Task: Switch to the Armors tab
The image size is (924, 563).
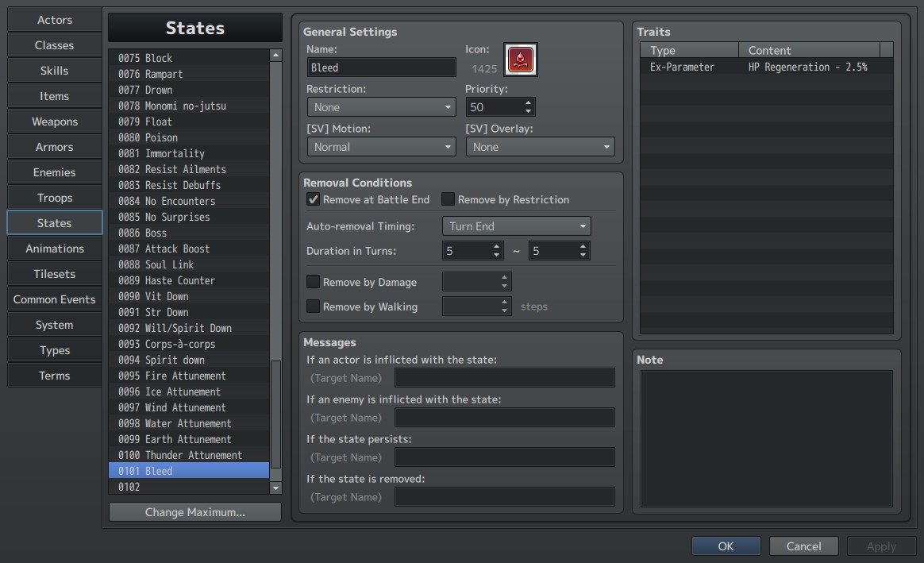Action: (x=54, y=147)
